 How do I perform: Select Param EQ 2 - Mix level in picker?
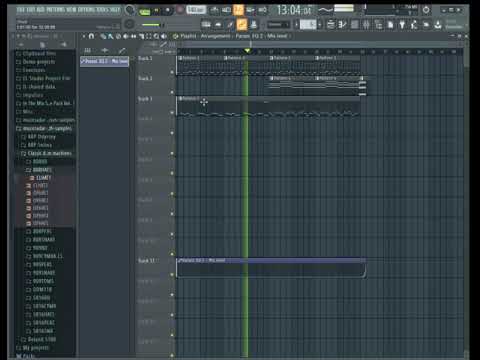[104, 61]
